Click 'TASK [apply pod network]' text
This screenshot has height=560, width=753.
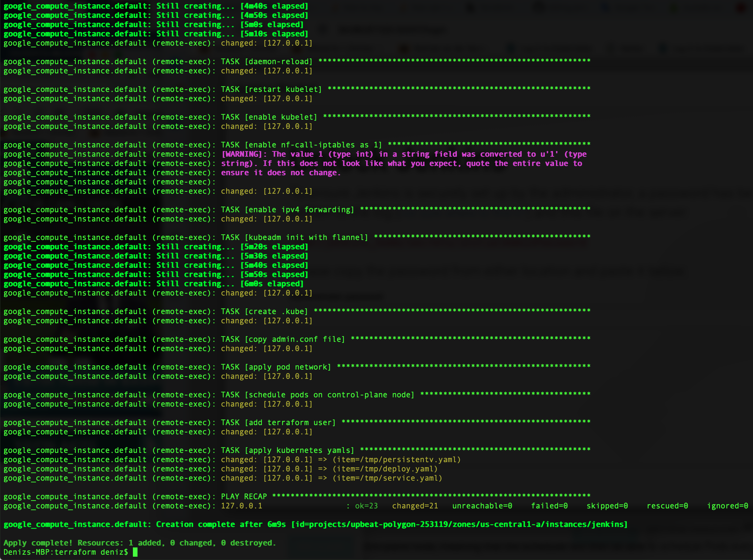[x=276, y=367]
